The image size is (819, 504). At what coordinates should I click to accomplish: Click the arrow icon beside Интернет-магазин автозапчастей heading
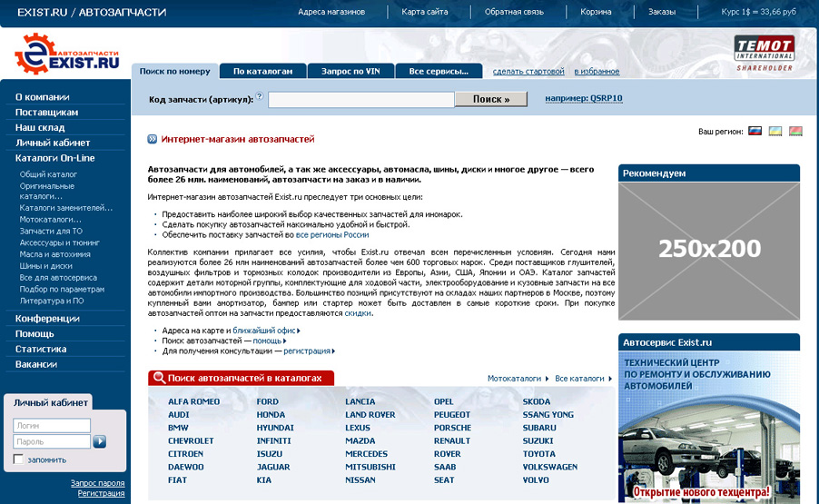[153, 140]
